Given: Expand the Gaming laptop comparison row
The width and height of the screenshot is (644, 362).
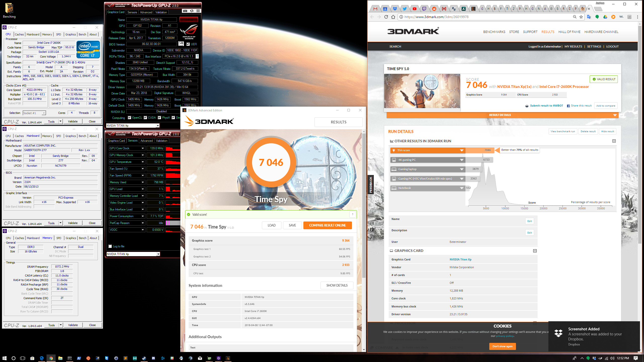Looking at the screenshot, I should [462, 169].
